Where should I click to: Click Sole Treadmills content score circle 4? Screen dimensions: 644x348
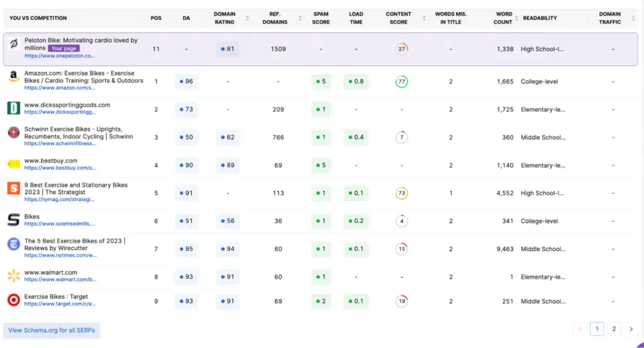click(402, 220)
